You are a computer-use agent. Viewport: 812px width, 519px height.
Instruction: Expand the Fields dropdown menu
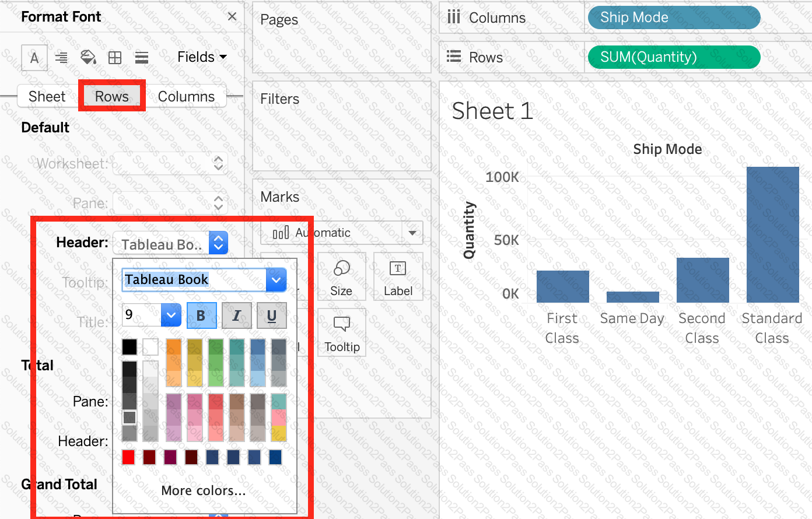(202, 57)
